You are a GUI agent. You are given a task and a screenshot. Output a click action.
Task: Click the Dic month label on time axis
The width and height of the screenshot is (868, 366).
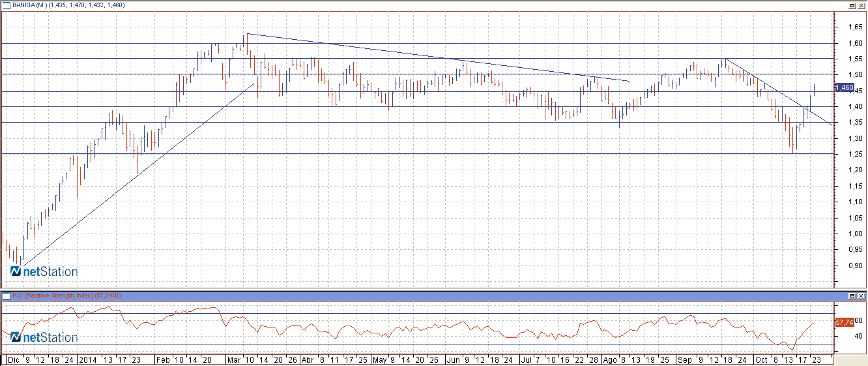(x=12, y=359)
